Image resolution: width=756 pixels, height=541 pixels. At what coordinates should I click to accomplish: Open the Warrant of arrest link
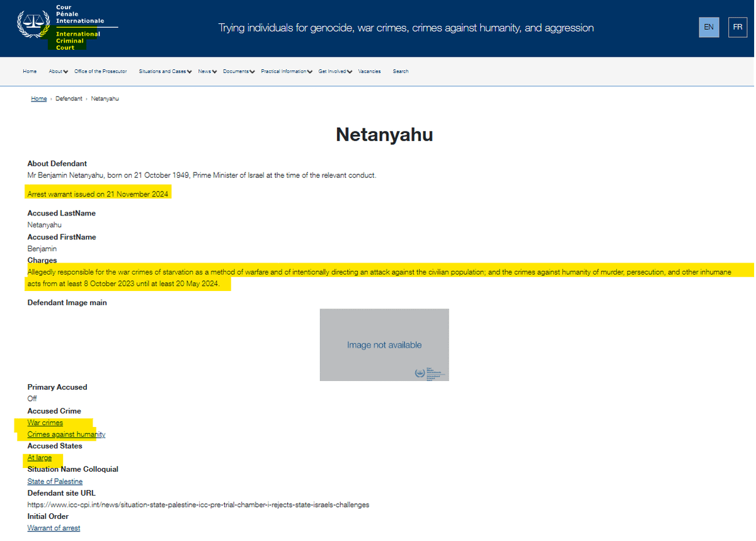[x=54, y=528]
